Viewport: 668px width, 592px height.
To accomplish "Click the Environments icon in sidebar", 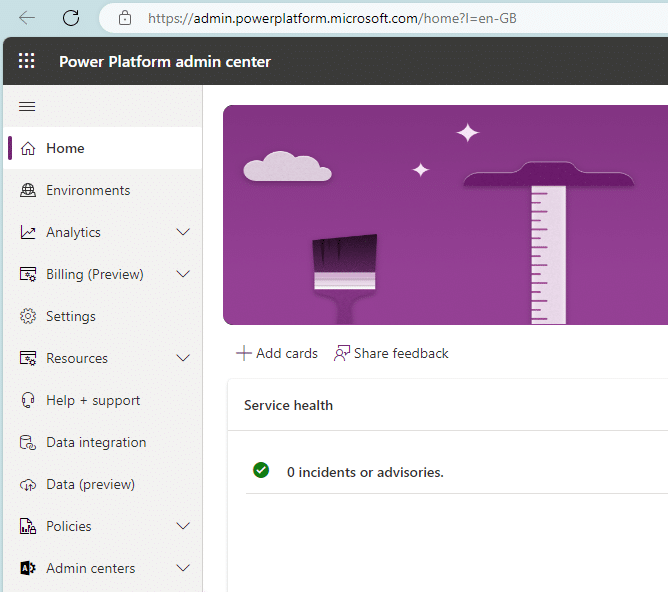I will [x=27, y=190].
